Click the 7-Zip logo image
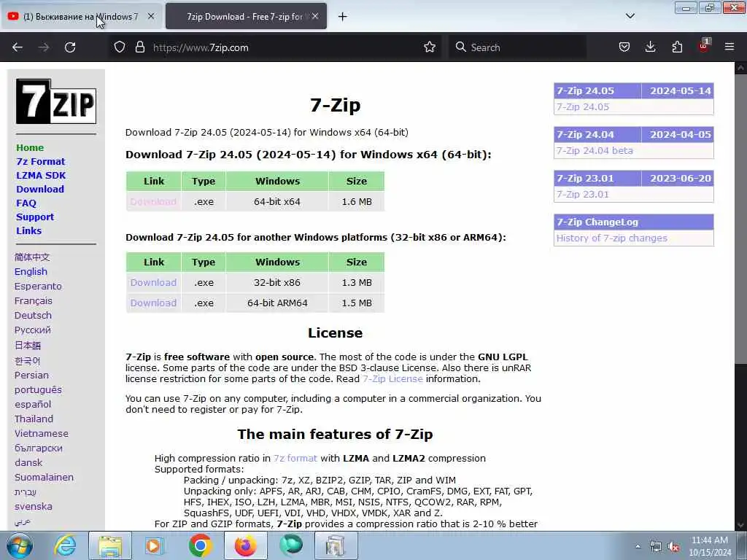This screenshot has width=747, height=560. pos(56,101)
